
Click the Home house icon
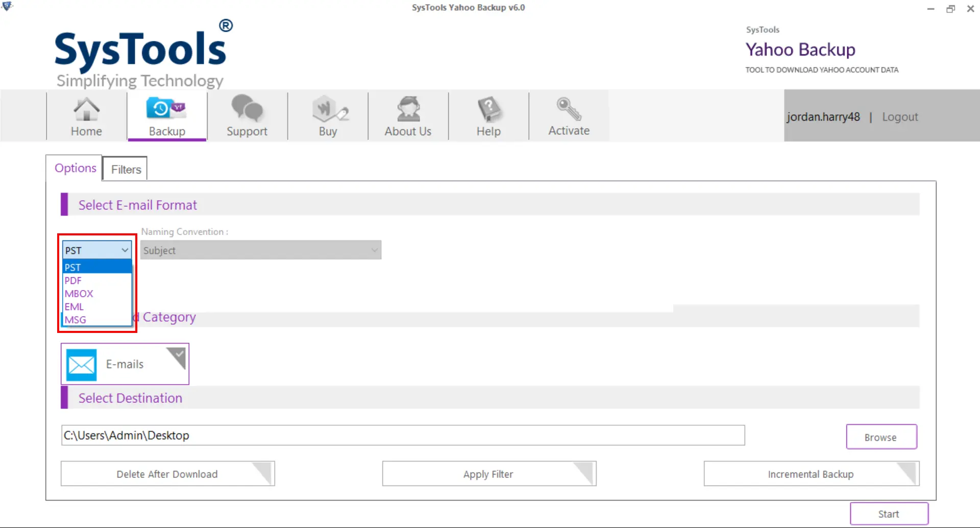(x=86, y=109)
